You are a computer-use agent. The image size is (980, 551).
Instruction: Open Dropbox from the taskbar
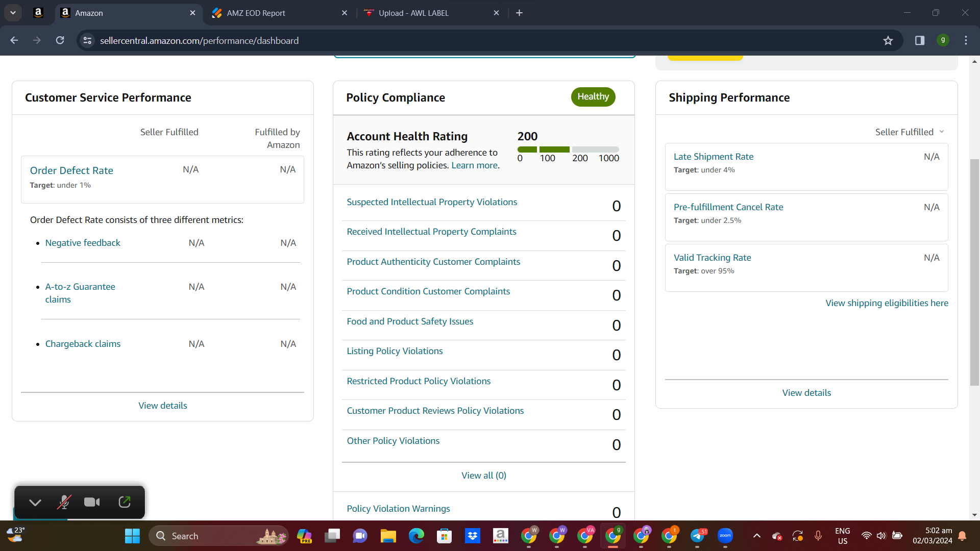tap(472, 536)
